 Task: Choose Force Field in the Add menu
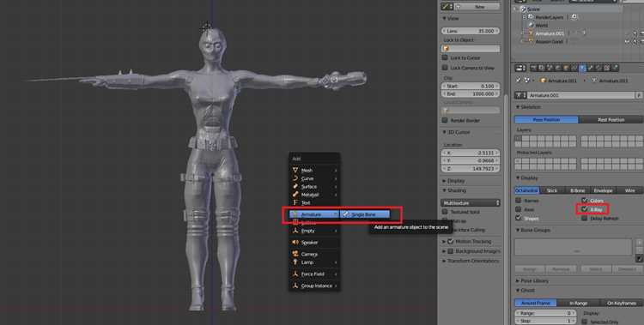(314, 274)
